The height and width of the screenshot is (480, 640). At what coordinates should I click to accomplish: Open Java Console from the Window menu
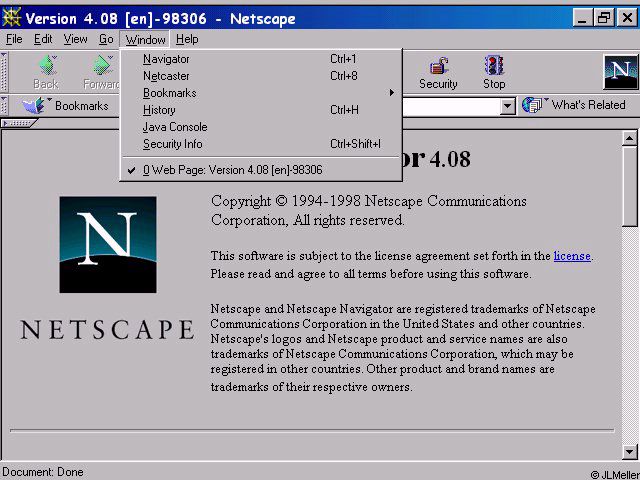pos(261,127)
